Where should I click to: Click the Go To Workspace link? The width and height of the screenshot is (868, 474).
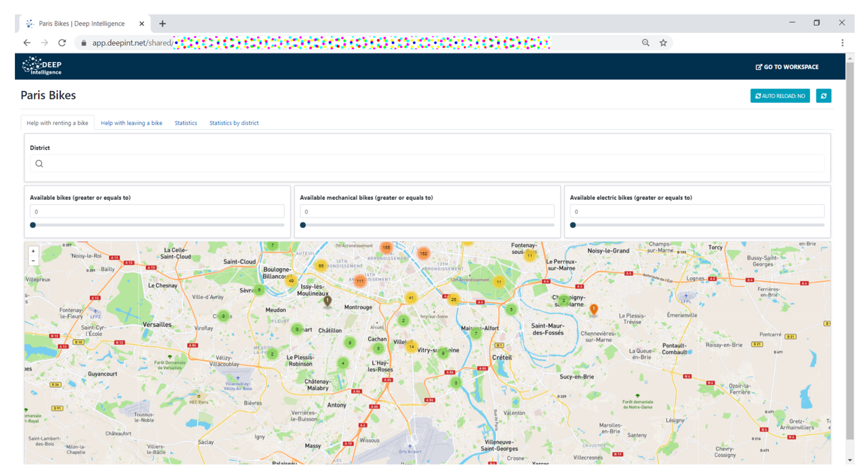pos(787,67)
